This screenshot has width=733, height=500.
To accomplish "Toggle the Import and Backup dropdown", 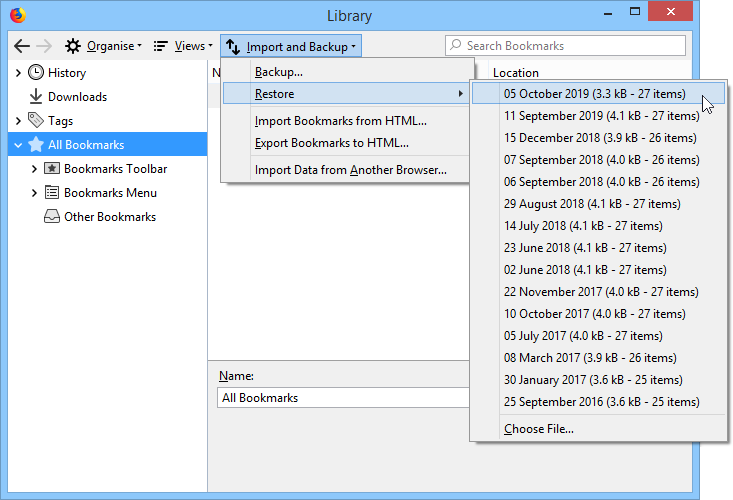I will 291,46.
